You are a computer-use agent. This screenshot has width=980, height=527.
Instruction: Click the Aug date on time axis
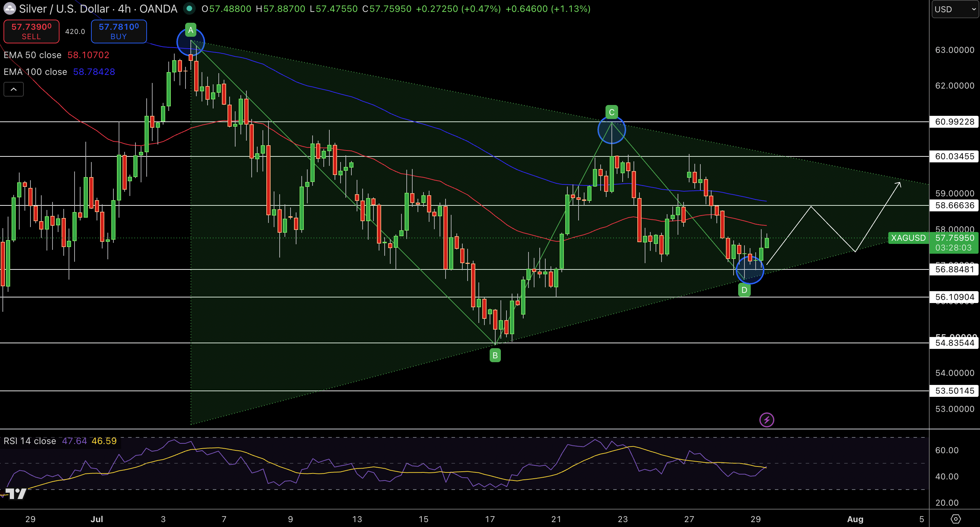pyautogui.click(x=855, y=519)
